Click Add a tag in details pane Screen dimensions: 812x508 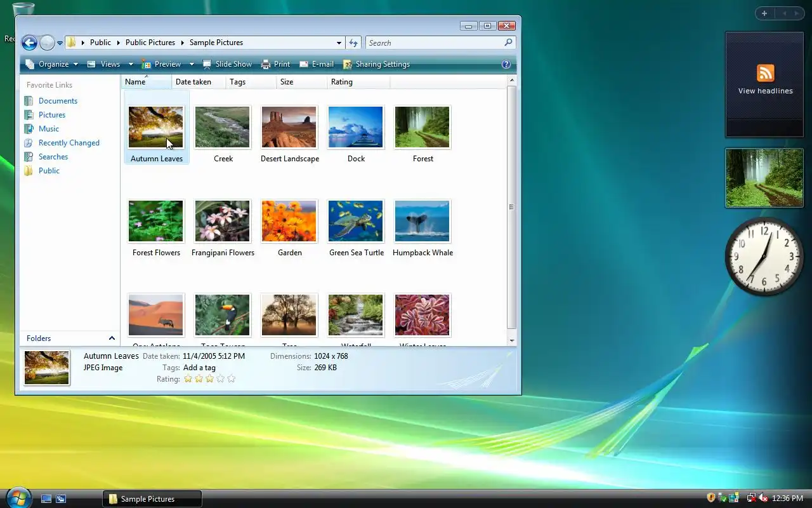(x=199, y=368)
